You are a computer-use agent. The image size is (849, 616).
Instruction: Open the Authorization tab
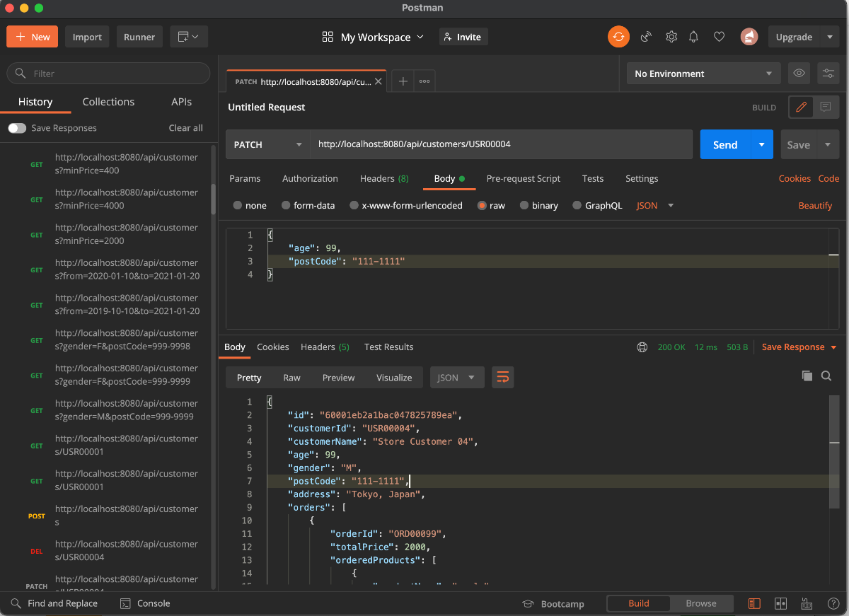[310, 178]
